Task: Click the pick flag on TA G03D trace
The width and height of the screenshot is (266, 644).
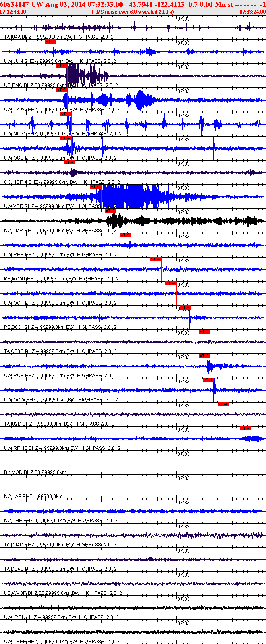Action: pos(204,332)
